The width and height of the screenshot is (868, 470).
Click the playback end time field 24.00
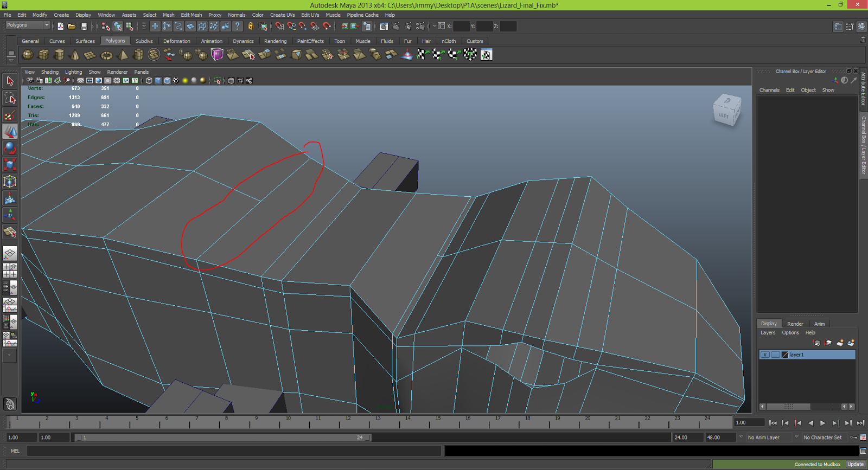[687, 437]
